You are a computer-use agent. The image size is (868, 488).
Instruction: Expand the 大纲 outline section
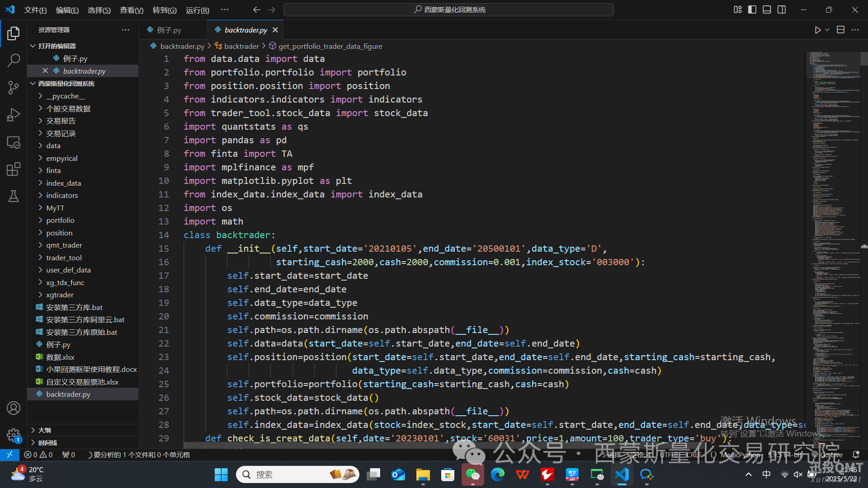click(x=44, y=430)
